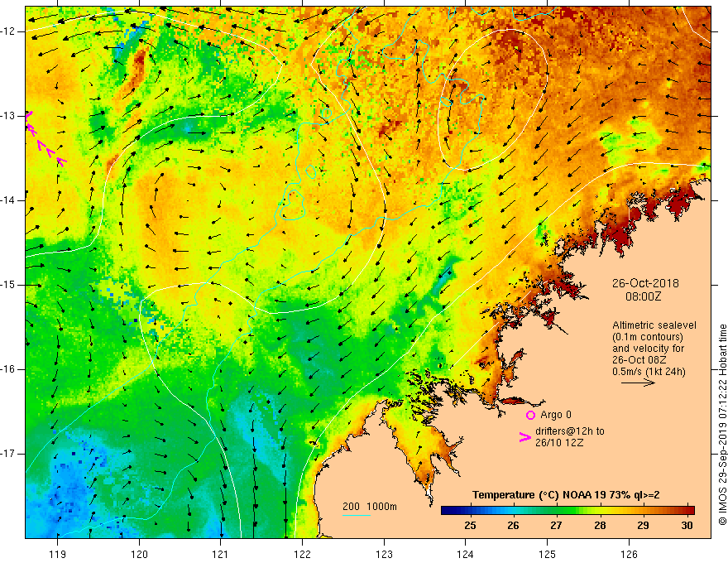Image resolution: width=728 pixels, height=563 pixels.
Task: Click the latitude label -12
Action: 8,31
